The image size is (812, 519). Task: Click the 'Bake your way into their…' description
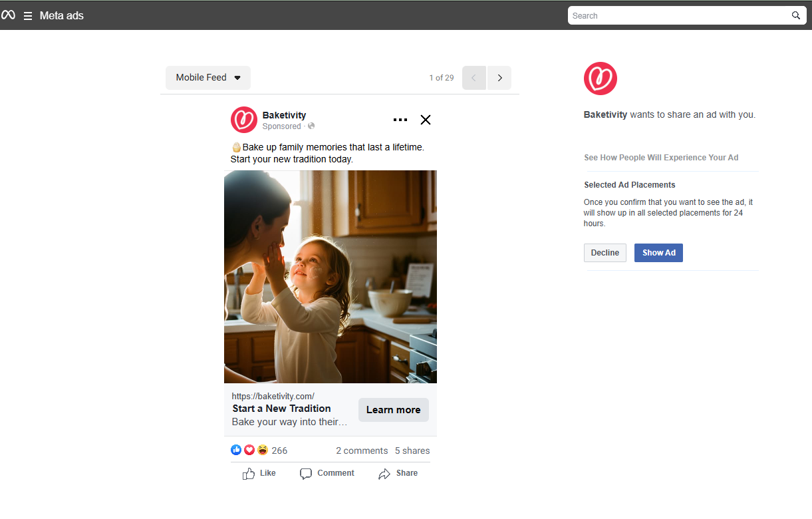coord(289,422)
